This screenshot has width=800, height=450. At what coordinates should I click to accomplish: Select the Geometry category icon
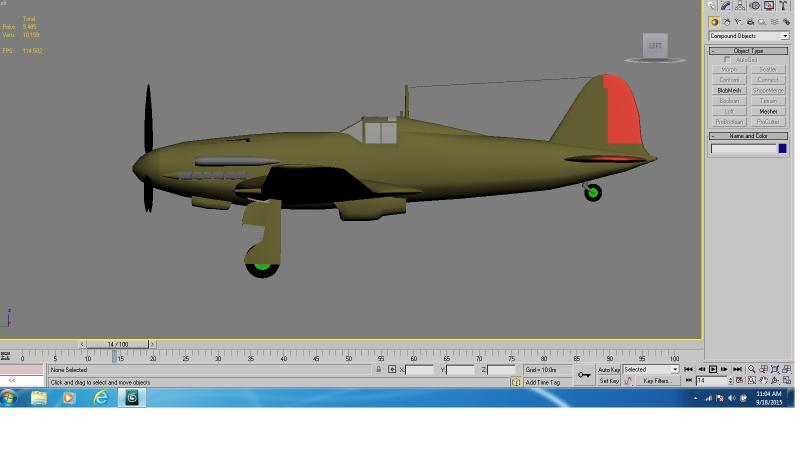714,22
